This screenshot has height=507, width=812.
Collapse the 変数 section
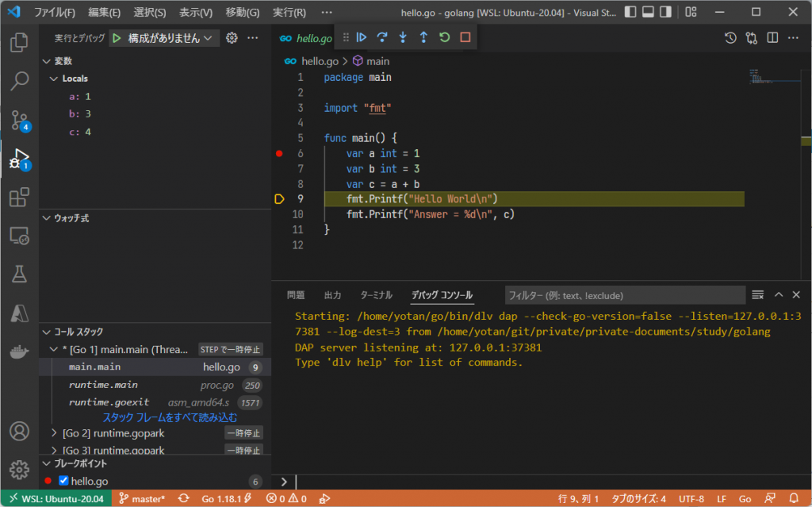pos(47,61)
